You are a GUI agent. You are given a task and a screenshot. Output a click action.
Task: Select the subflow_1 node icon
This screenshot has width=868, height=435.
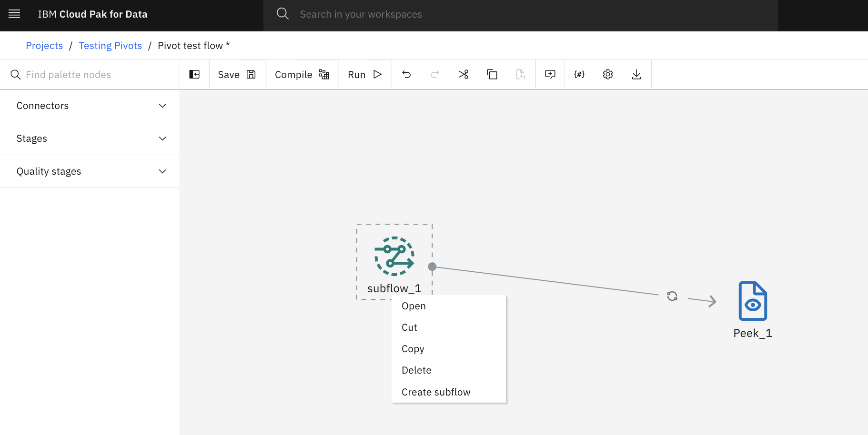[x=394, y=256]
